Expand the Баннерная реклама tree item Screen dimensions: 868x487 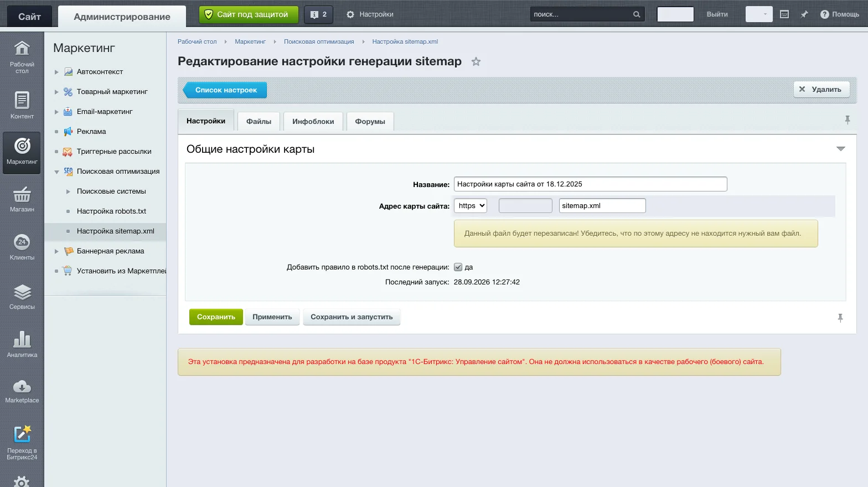point(56,251)
